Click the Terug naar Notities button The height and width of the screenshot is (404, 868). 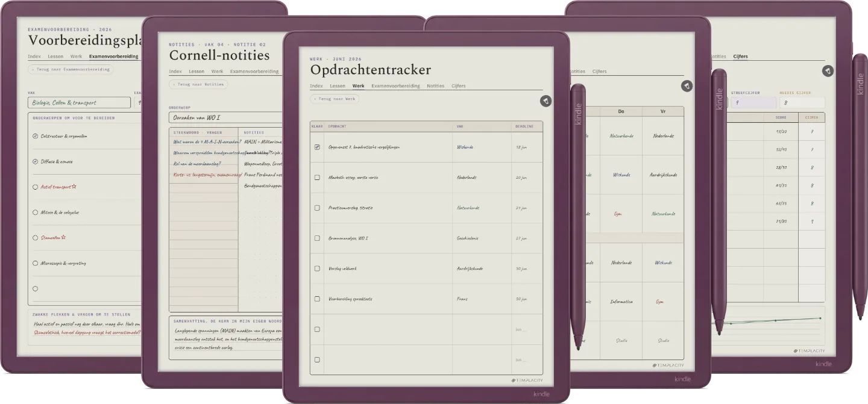click(x=198, y=84)
